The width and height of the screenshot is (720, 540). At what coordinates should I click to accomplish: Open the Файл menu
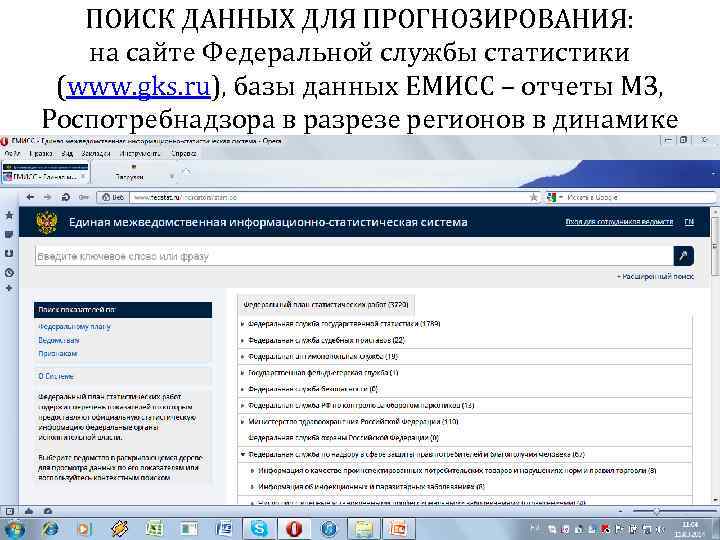pyautogui.click(x=12, y=153)
